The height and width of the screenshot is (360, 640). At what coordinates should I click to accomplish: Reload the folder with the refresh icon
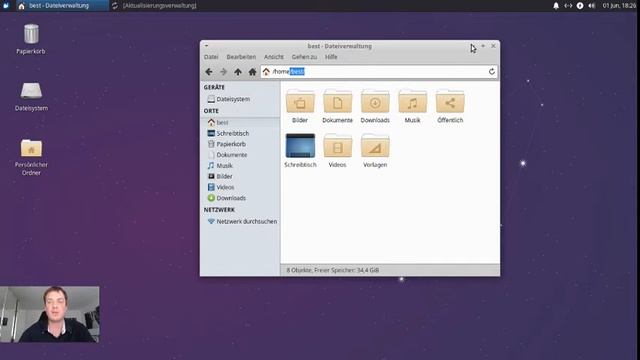(x=491, y=72)
